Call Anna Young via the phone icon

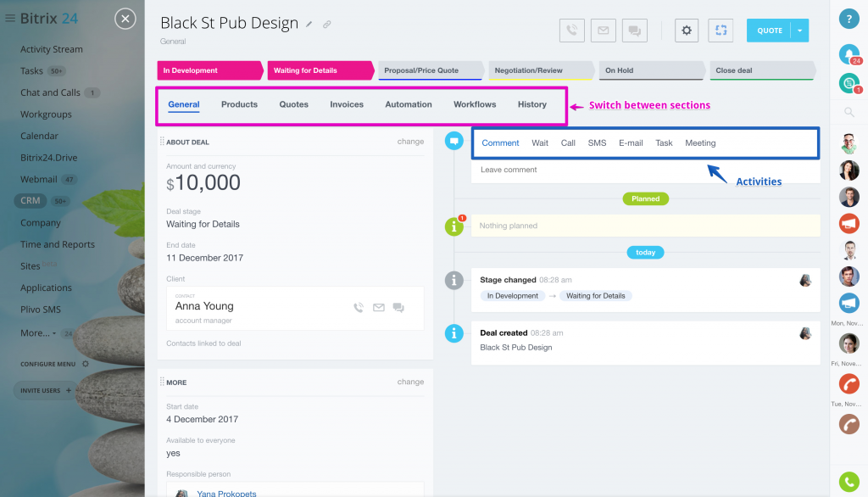point(359,308)
